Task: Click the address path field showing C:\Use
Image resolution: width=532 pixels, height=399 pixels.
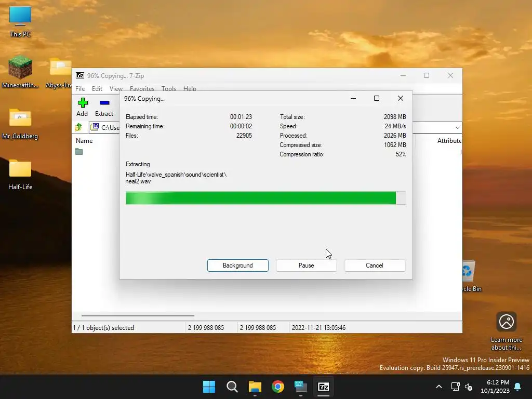Action: tap(105, 128)
